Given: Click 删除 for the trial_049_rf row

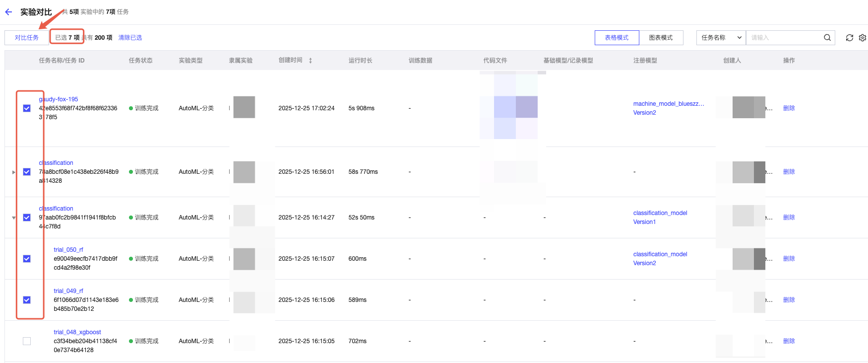Looking at the screenshot, I should pyautogui.click(x=789, y=300).
